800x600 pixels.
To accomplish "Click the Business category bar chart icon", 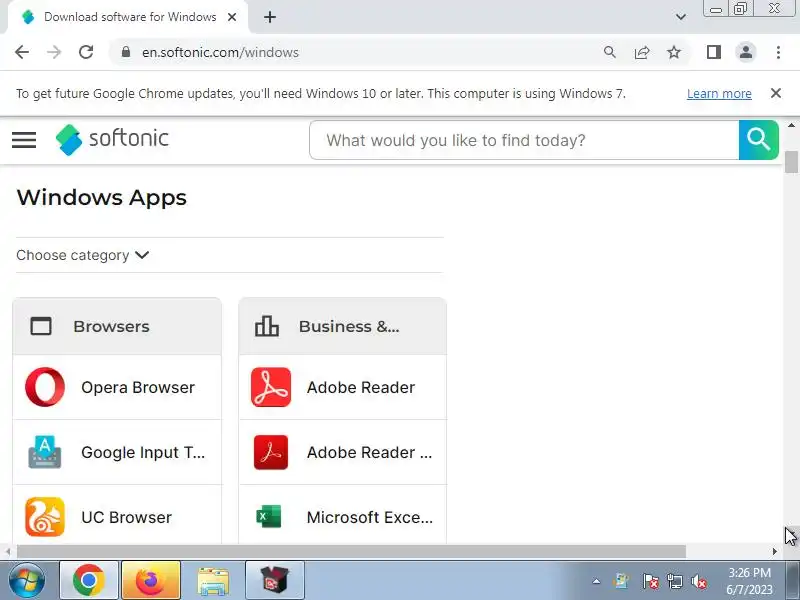I will [x=267, y=326].
